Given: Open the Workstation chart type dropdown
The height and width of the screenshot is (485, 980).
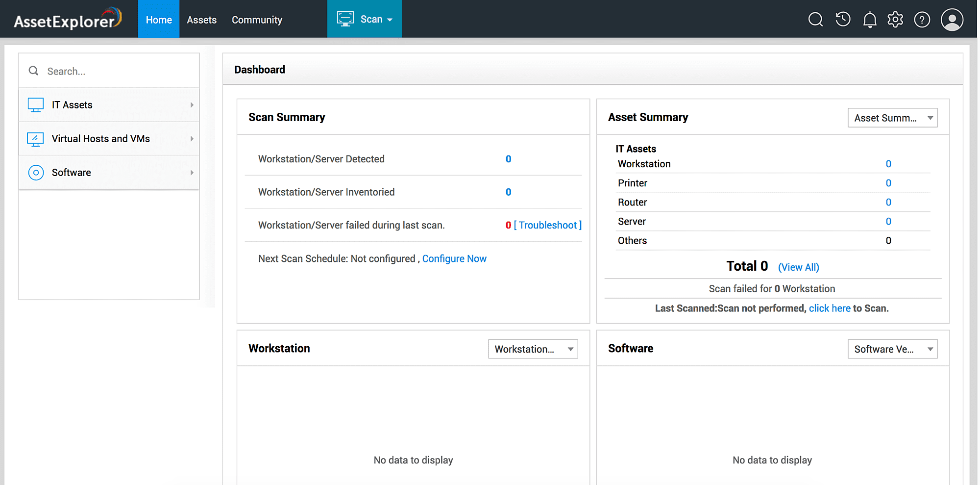Looking at the screenshot, I should pyautogui.click(x=533, y=349).
